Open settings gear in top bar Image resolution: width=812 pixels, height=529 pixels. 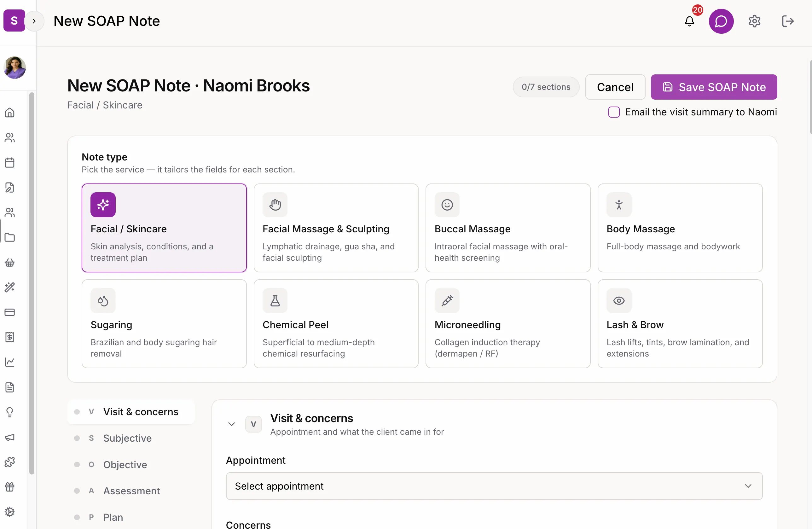tap(754, 21)
